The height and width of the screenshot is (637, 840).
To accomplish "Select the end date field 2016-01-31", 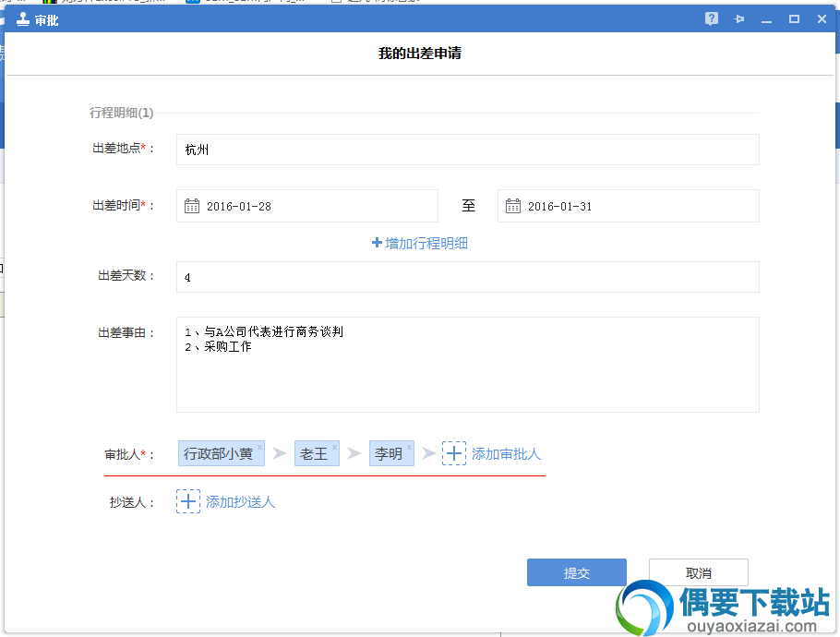I will click(628, 206).
